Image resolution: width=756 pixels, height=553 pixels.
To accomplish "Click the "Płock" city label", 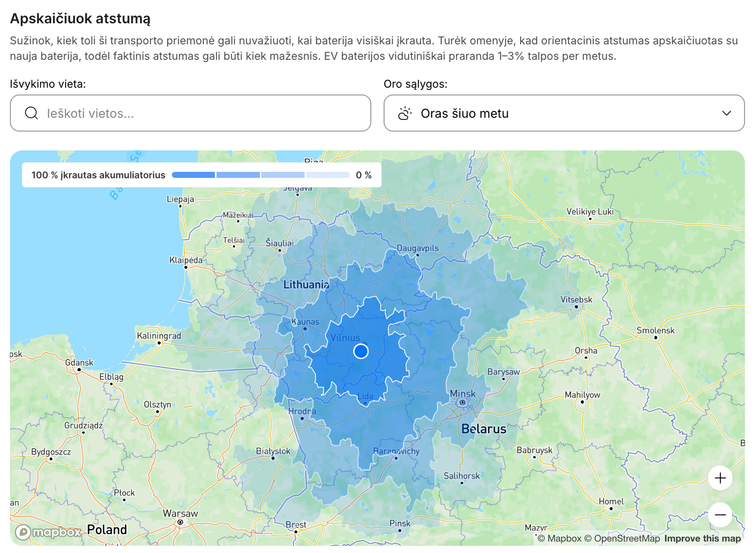I will click(x=124, y=493).
